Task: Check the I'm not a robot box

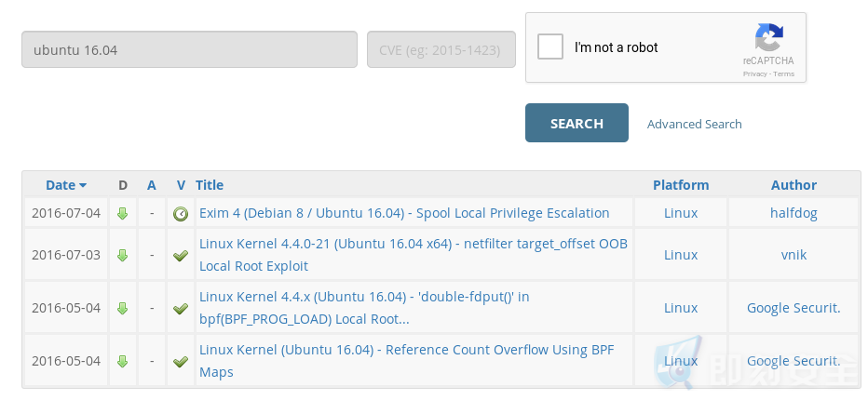Action: 550,47
